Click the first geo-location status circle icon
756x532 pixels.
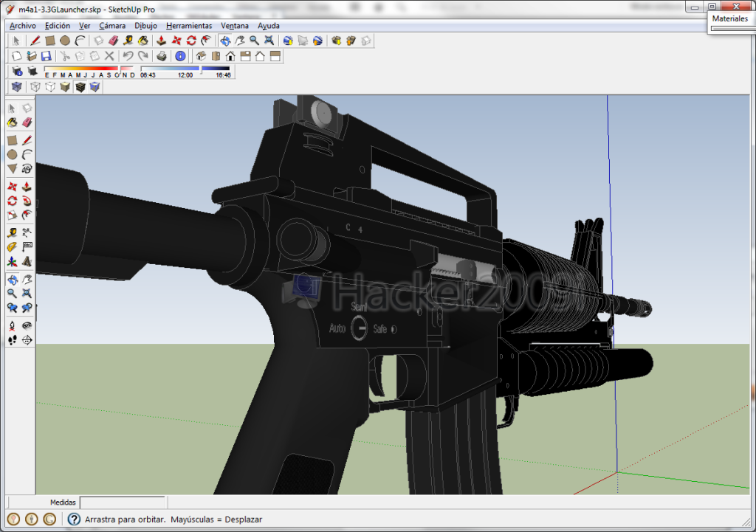13,519
